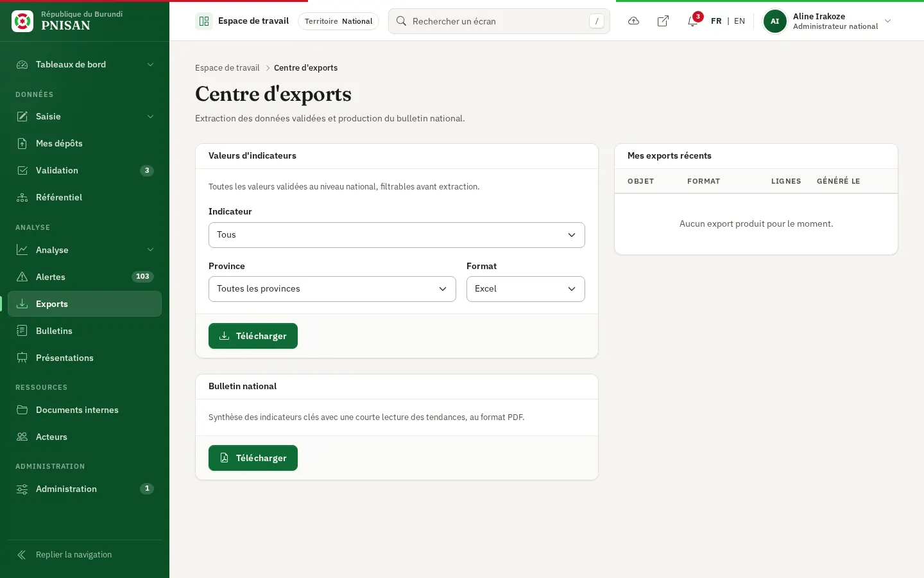
Task: Expand the Saisie submenu chevron
Action: tap(150, 116)
